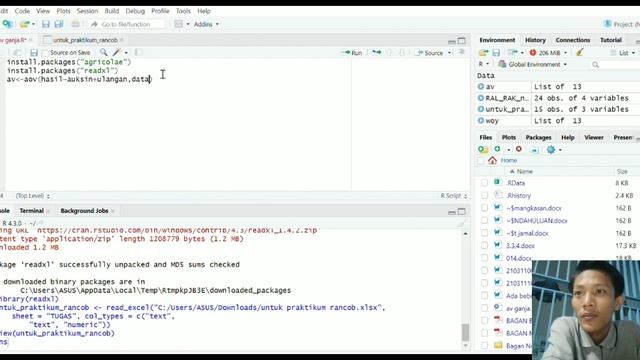Check the box next to .RData
Viewport: 640px width, 360px height.
(x=484, y=183)
